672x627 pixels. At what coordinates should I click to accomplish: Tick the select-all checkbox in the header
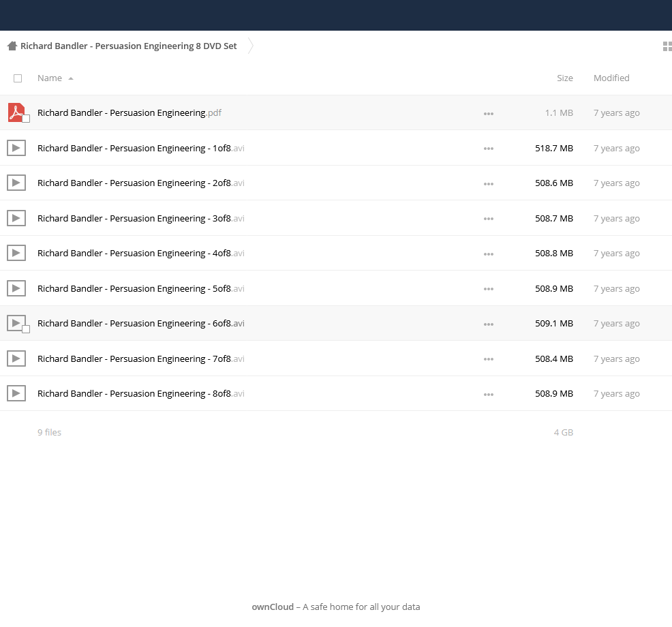coord(18,78)
